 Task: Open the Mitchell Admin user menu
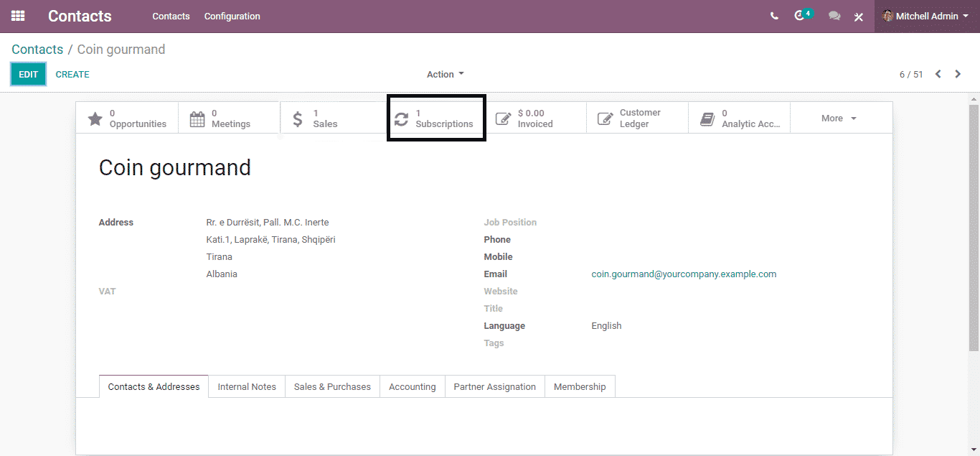click(926, 16)
